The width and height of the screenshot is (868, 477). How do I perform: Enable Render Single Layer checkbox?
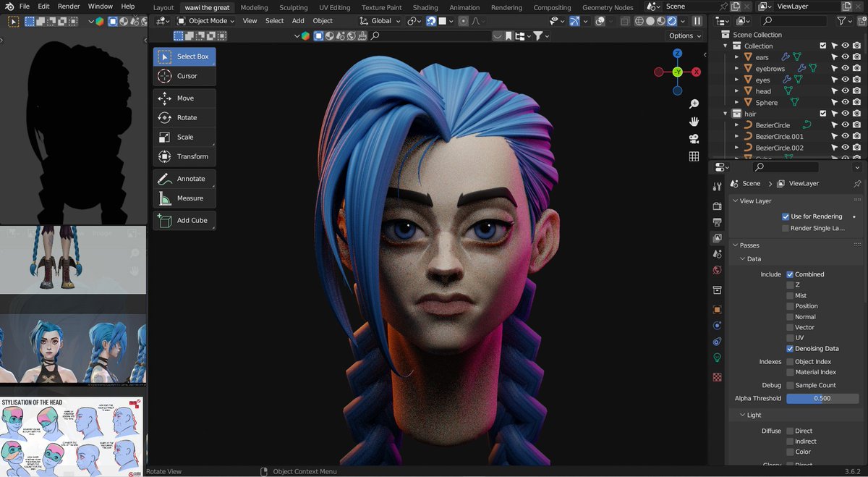[x=786, y=228]
